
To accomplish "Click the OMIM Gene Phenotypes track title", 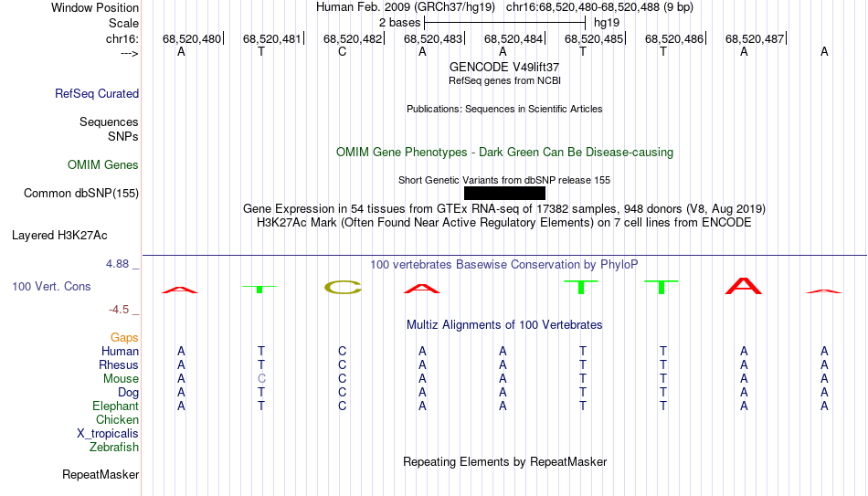I will [x=504, y=153].
